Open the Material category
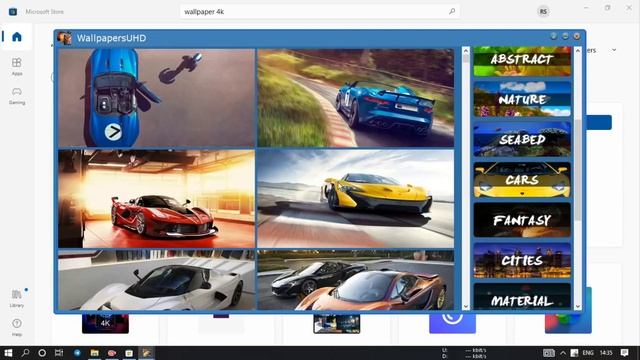The image size is (640, 360). click(x=522, y=297)
